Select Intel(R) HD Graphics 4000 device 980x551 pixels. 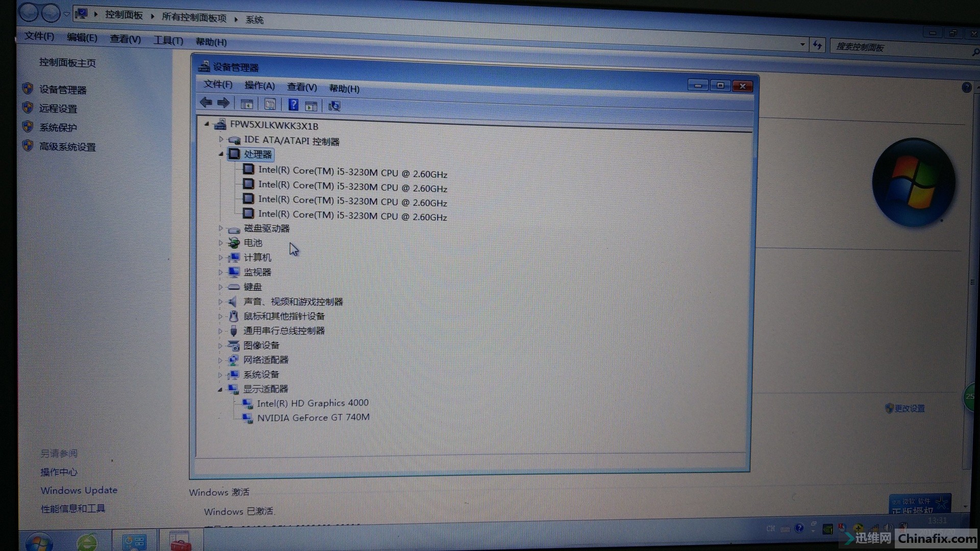(x=312, y=403)
